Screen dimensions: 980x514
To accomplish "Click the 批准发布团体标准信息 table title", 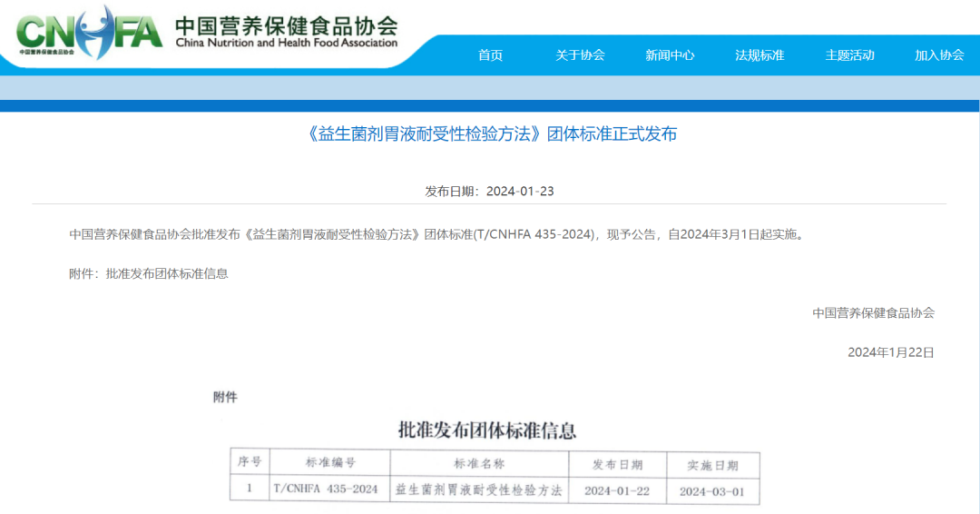I will [x=487, y=430].
